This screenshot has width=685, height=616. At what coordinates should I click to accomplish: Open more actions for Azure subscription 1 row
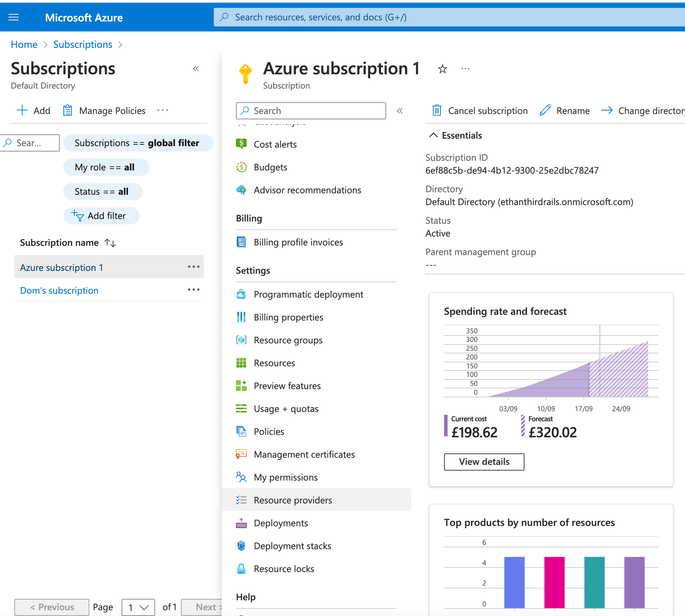click(x=194, y=267)
